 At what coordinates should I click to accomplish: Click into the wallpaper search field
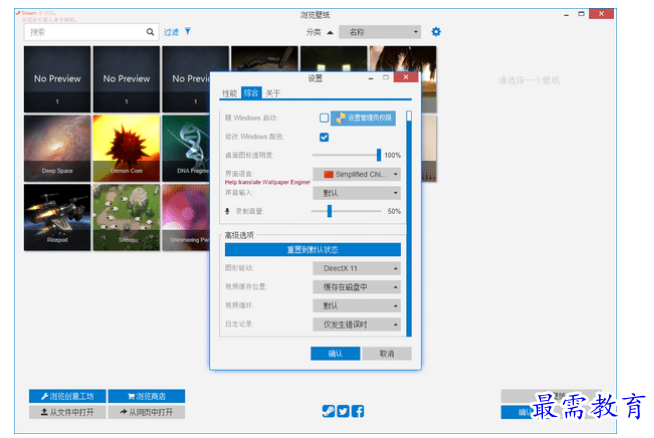91,32
